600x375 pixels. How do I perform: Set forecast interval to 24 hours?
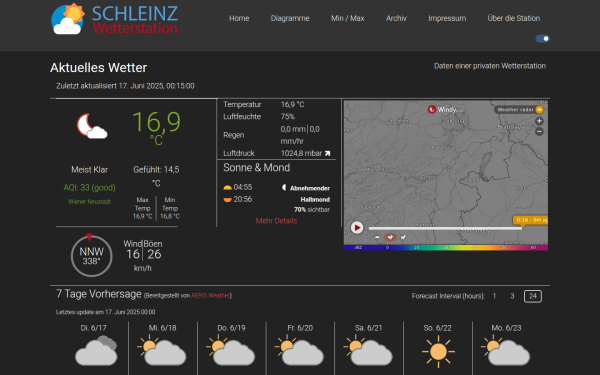pos(533,296)
